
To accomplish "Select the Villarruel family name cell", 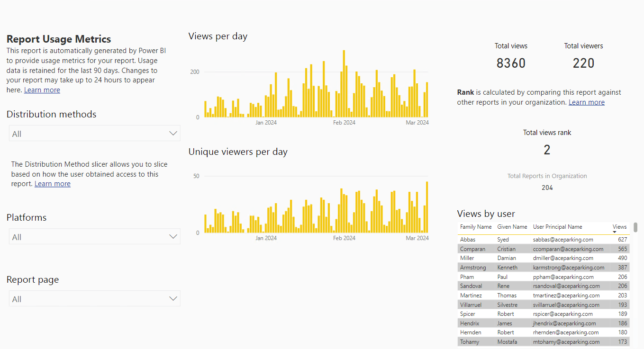I will coord(472,305).
